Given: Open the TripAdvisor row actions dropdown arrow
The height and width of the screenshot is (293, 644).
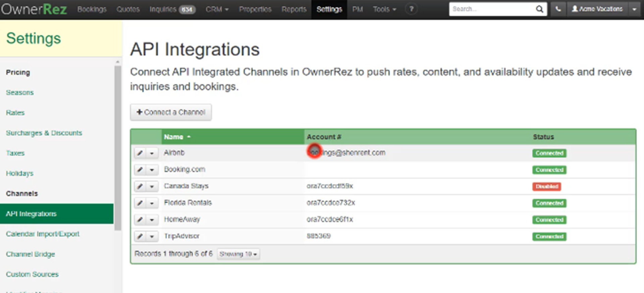Looking at the screenshot, I should tap(152, 236).
